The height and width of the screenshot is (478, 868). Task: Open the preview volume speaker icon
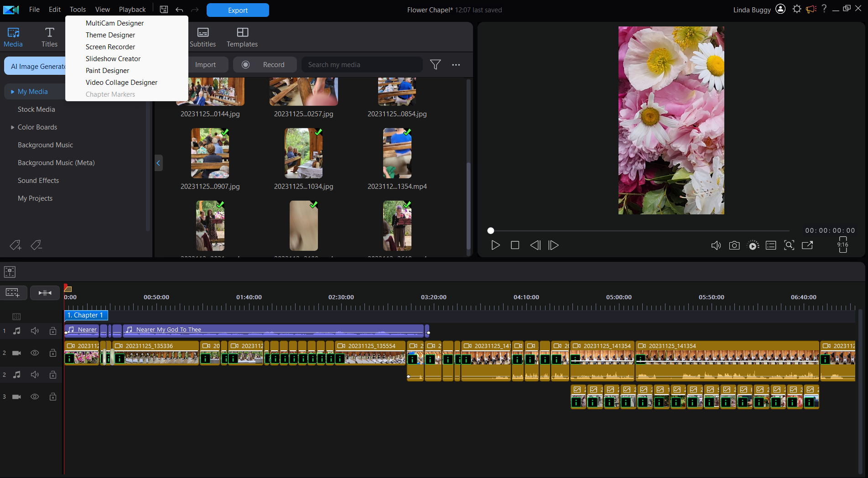[716, 245]
